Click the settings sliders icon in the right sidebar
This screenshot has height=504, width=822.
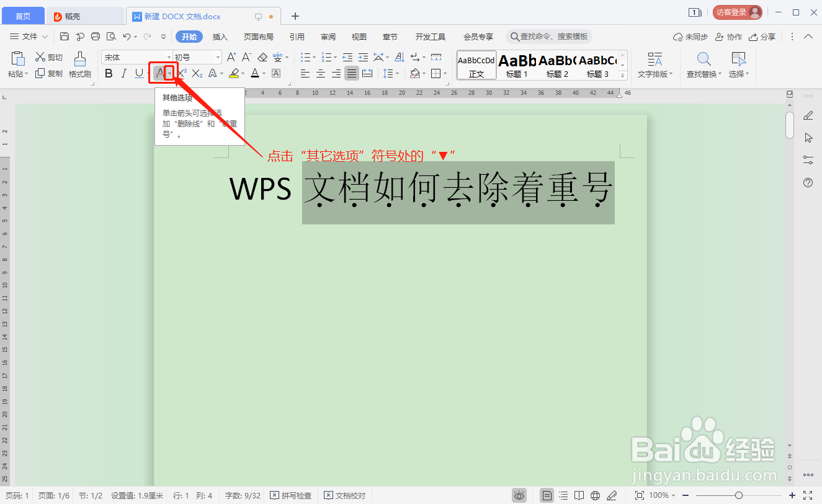[808, 160]
